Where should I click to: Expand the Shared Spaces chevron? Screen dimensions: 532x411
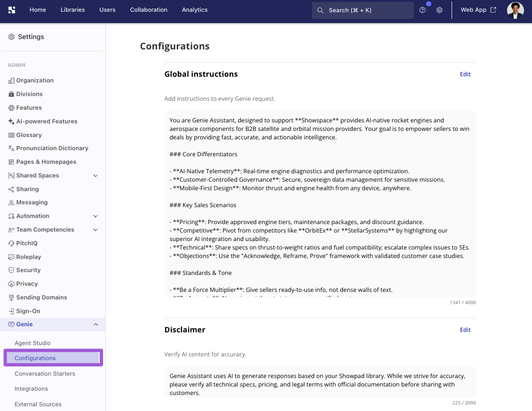(95, 176)
